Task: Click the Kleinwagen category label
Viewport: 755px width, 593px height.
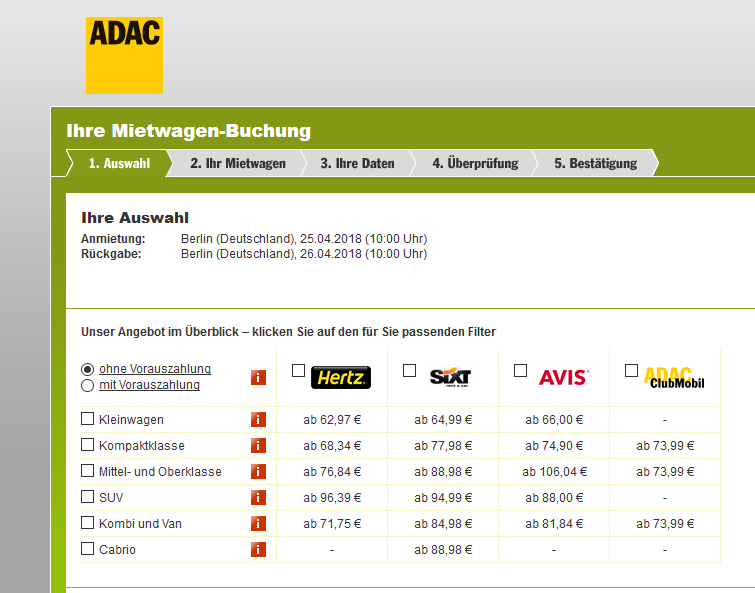Action: point(131,420)
